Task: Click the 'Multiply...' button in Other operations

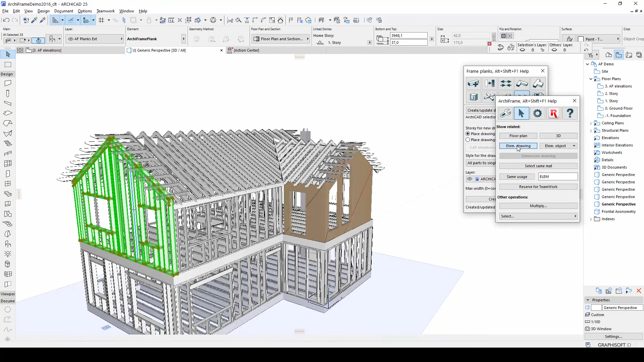Action: point(538,205)
